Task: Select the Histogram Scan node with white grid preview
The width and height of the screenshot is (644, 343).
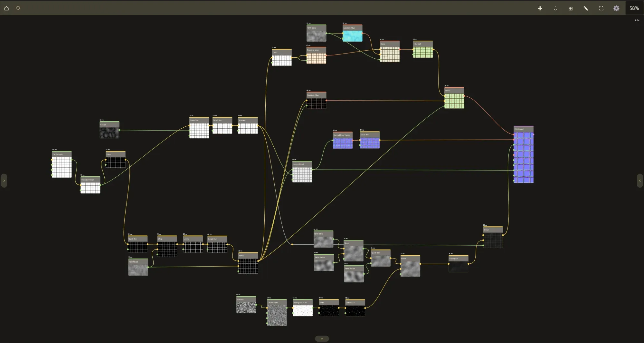Action: click(x=90, y=185)
